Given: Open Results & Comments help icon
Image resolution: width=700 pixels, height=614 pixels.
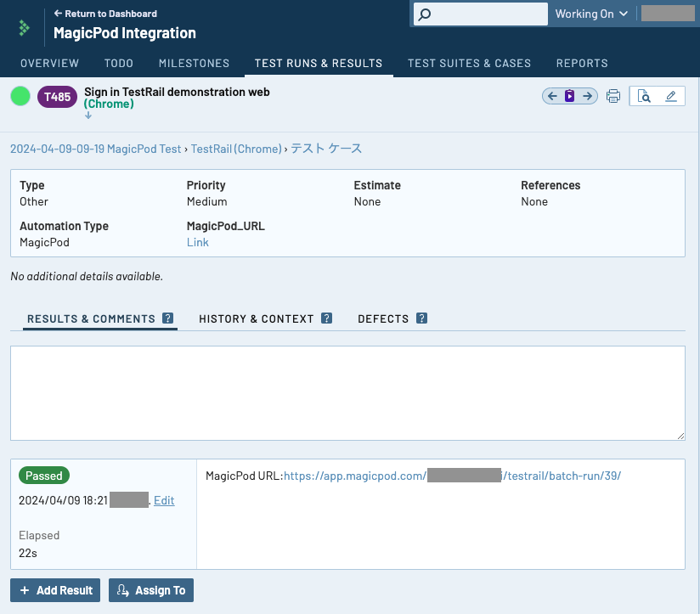Looking at the screenshot, I should click(168, 318).
